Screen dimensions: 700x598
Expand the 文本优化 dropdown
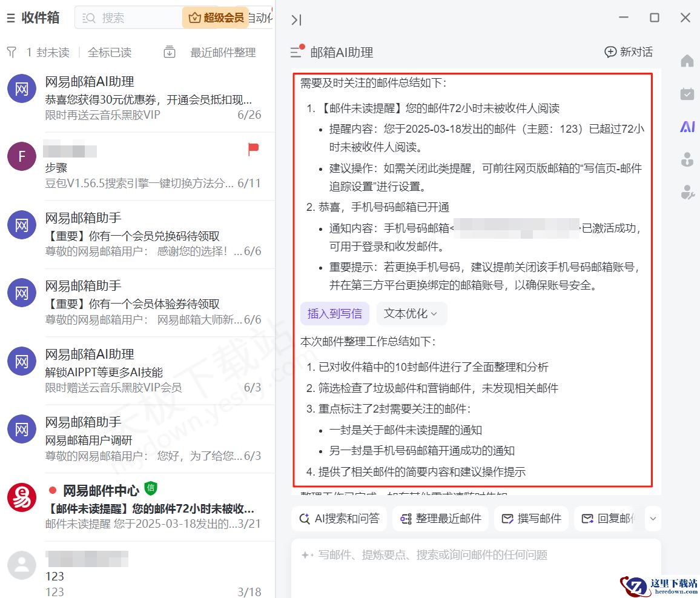click(x=412, y=313)
